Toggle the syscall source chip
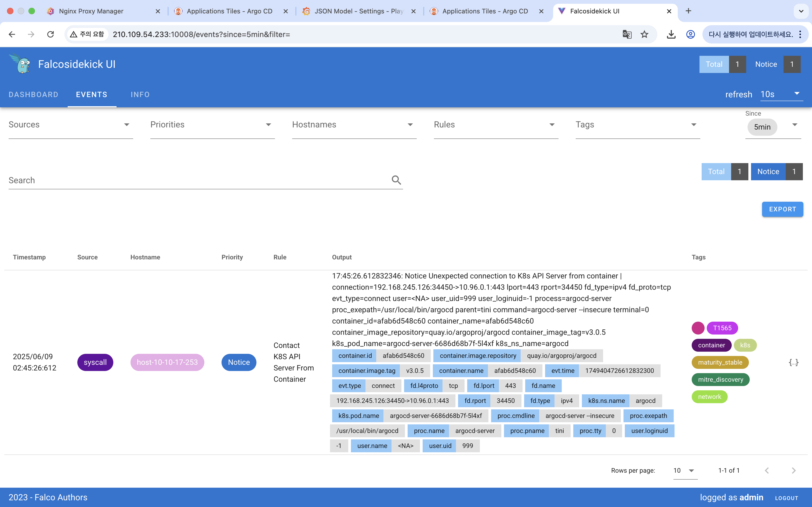The image size is (812, 507). (95, 362)
